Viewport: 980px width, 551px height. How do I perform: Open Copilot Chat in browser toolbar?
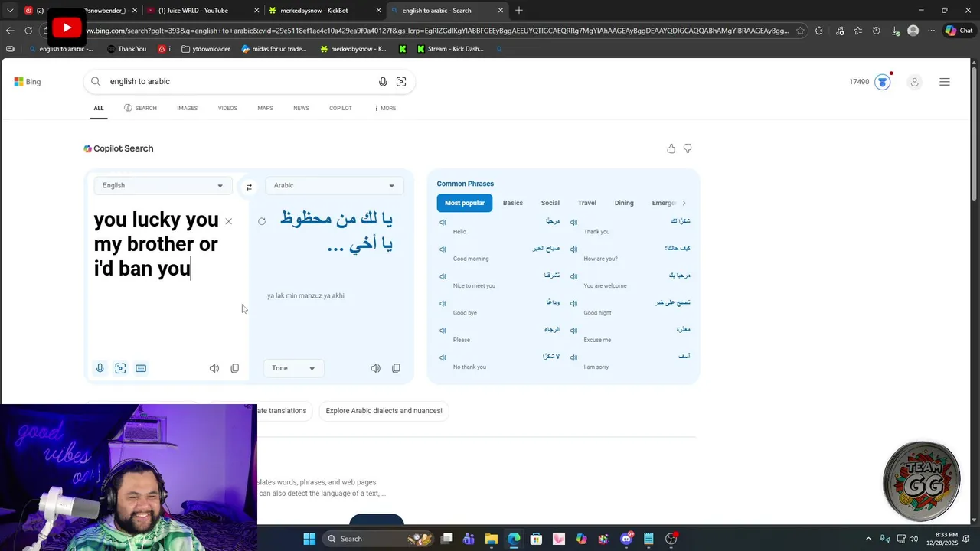[959, 31]
